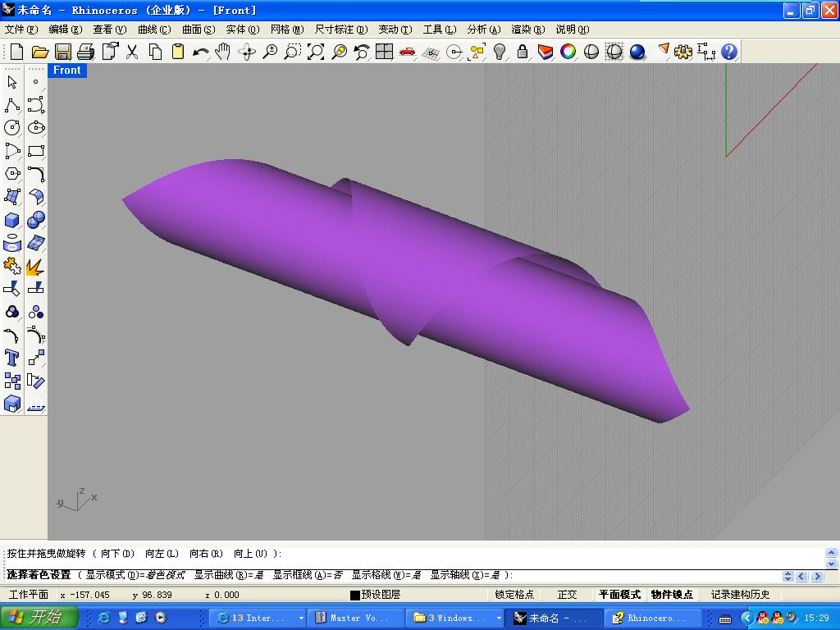This screenshot has width=840, height=630.
Task: Open the layers icon in toolbar
Action: 546,52
